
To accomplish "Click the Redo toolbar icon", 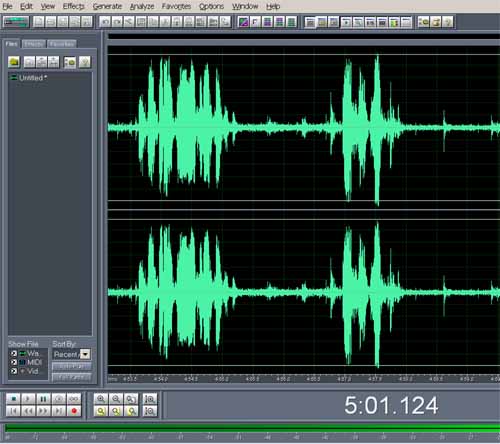I will (117, 22).
